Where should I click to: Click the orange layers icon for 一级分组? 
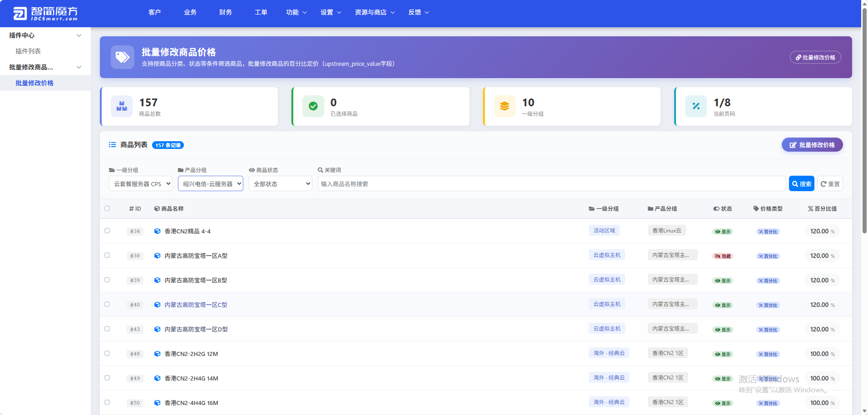[504, 106]
